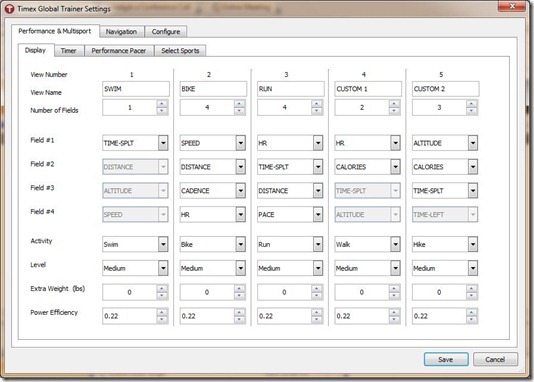Image resolution: width=534 pixels, height=382 pixels.
Task: Increase number of fields for view 5
Action: tap(472, 104)
